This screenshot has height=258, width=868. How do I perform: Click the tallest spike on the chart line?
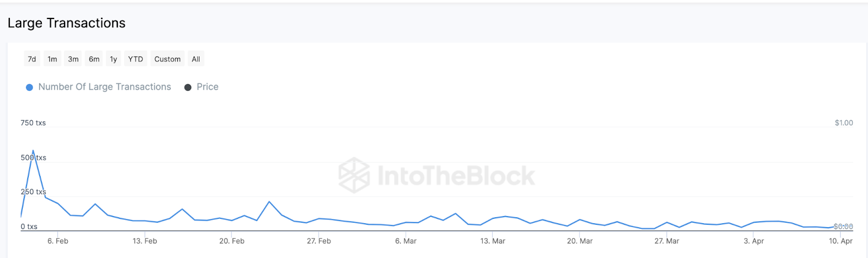point(33,150)
